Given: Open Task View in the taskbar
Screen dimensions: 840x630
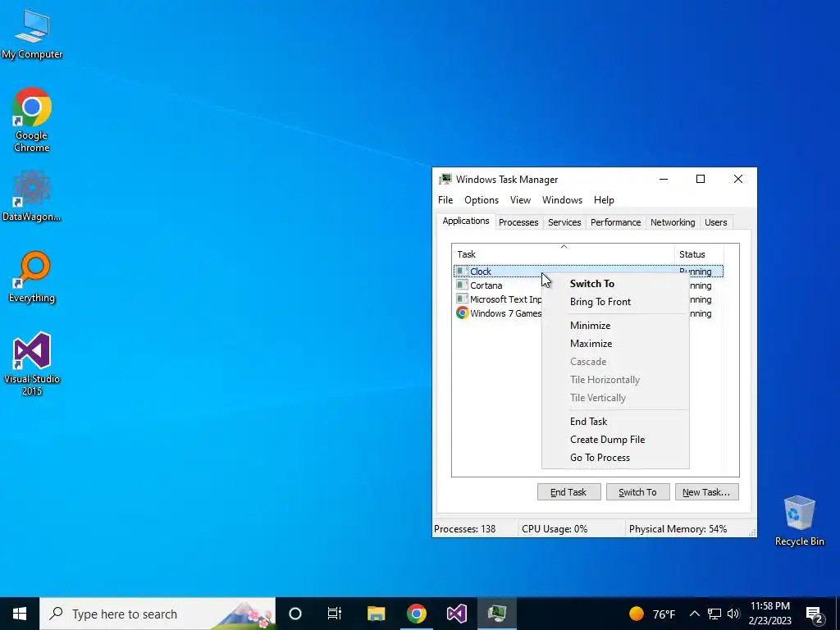Looking at the screenshot, I should pos(335,614).
